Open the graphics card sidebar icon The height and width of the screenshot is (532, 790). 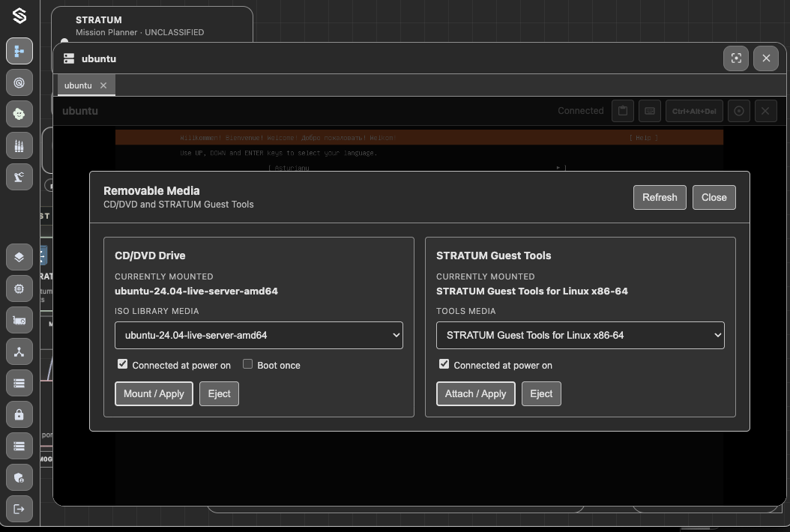[19, 321]
